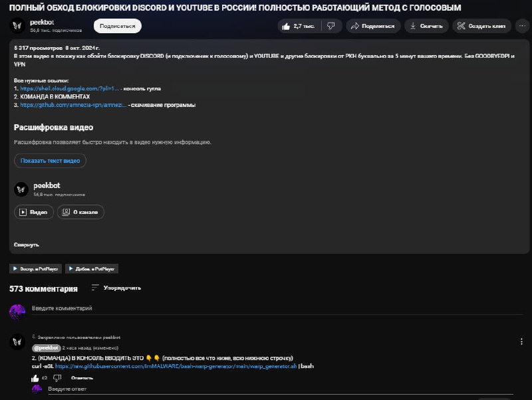Click the peekbot channel avatar near title
This screenshot has width=532, height=400.
pyautogui.click(x=17, y=26)
